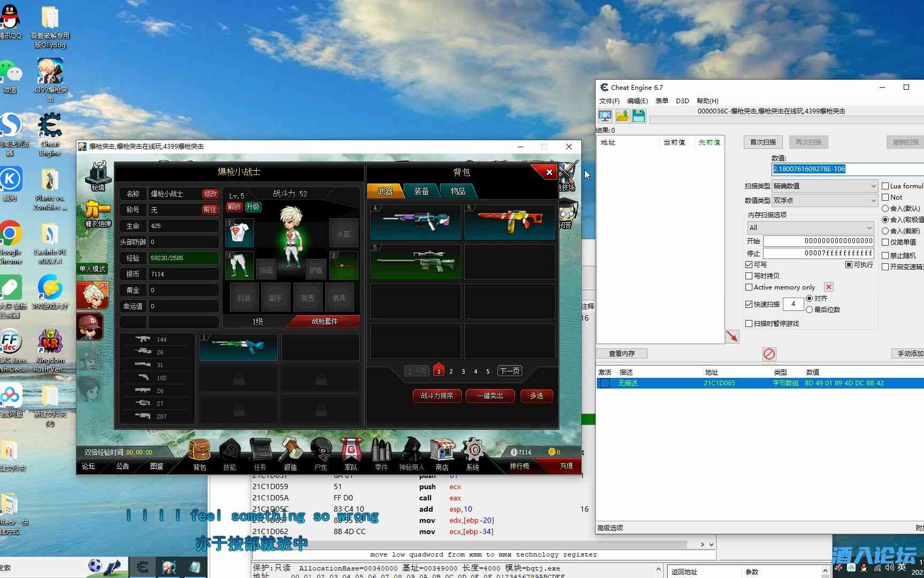This screenshot has width=924, height=578.
Task: Open the memory region All dropdown
Action: [x=810, y=227]
